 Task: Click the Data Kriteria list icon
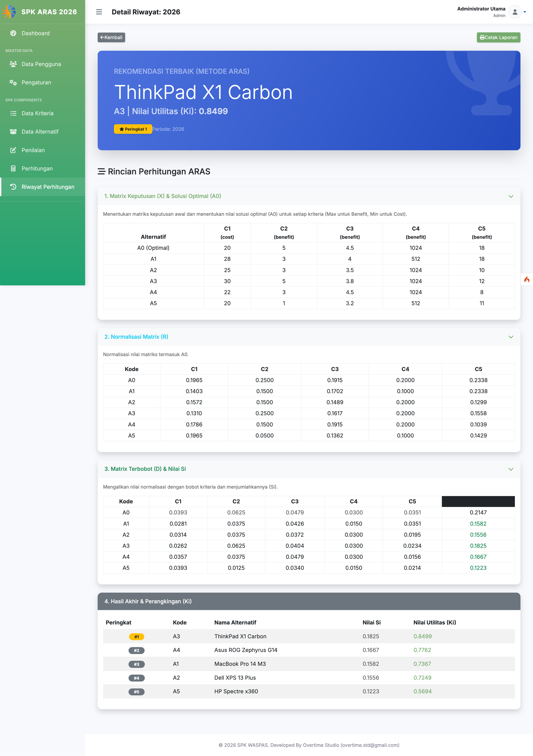(x=13, y=113)
